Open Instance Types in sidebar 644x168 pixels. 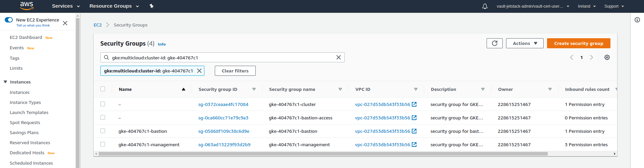(x=25, y=102)
